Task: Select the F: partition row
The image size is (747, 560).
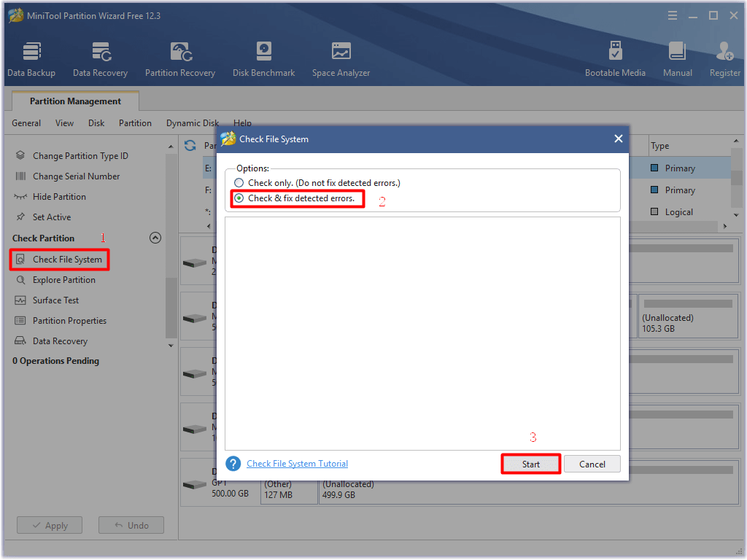Action: 208,190
